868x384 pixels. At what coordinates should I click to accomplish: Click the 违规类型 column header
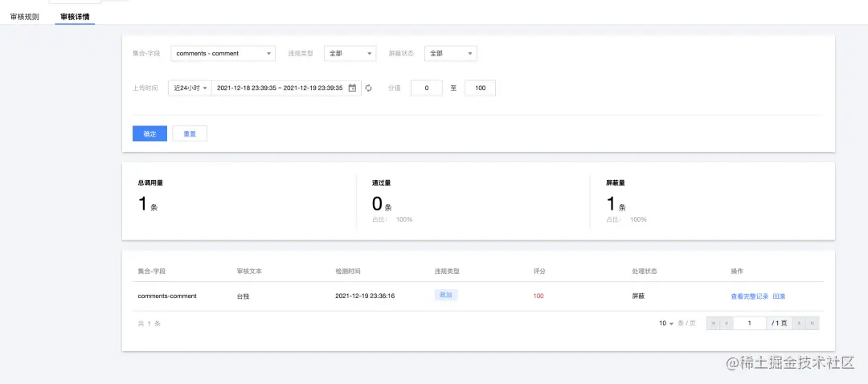pyautogui.click(x=447, y=272)
